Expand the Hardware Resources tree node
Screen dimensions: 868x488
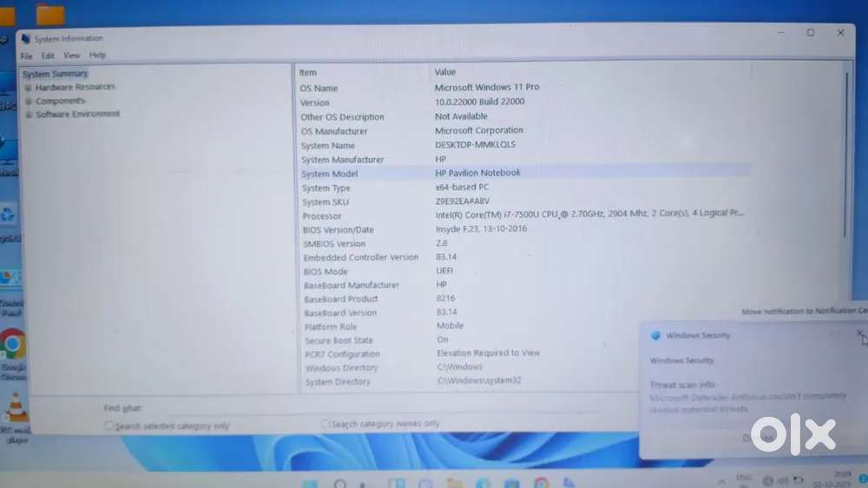tap(29, 88)
